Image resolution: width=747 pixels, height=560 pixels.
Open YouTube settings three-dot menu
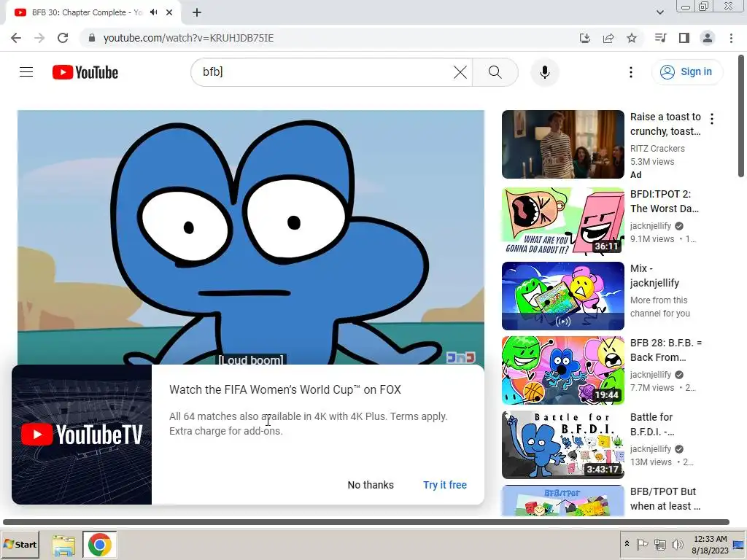(x=631, y=72)
